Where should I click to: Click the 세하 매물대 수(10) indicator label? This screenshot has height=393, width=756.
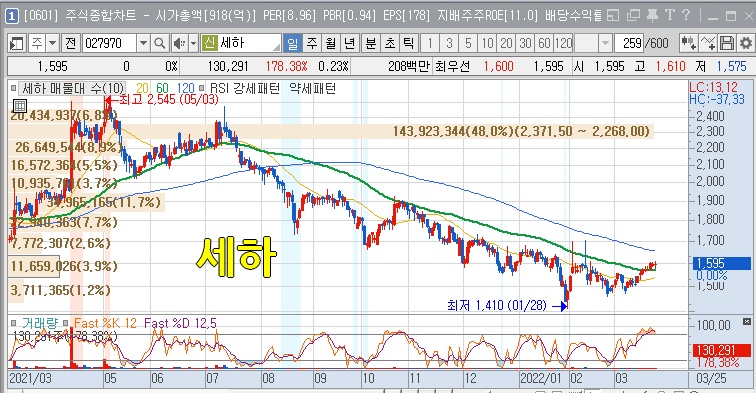coord(73,88)
